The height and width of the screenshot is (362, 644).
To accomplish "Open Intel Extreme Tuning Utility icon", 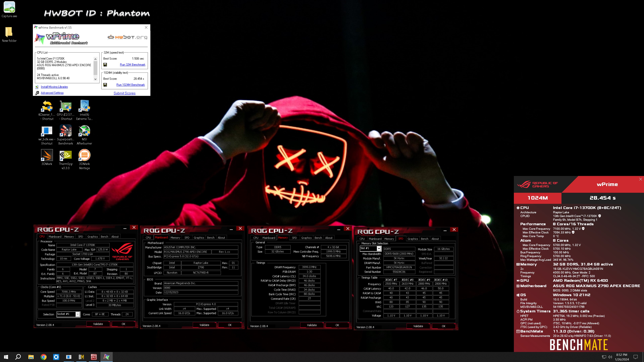I will point(85,110).
